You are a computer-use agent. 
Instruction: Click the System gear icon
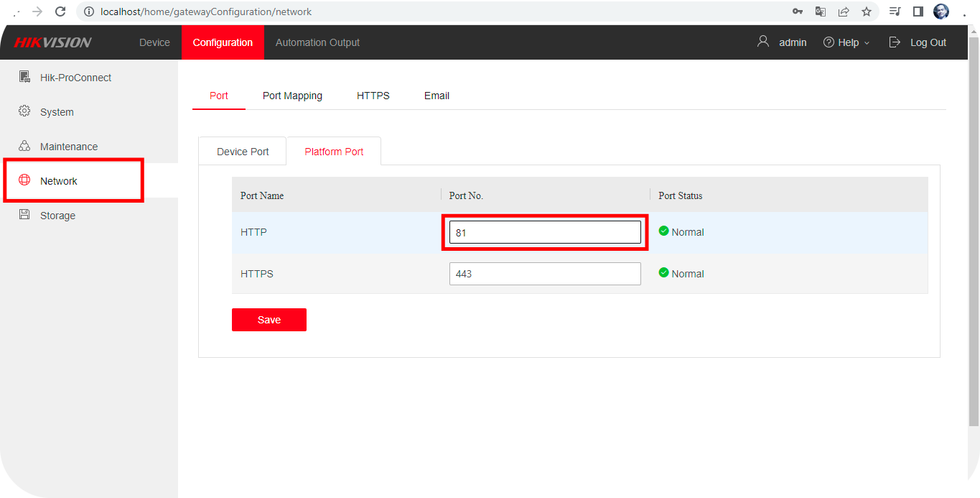tap(24, 111)
